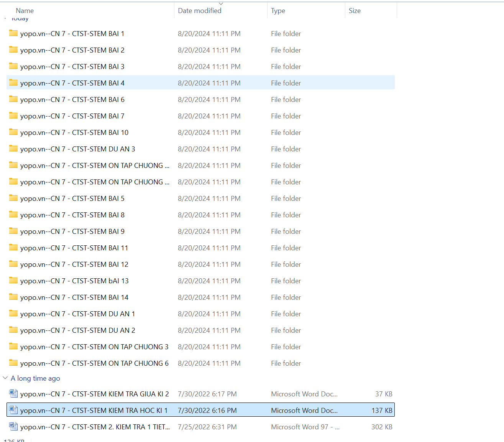Screen dimensions: 504x442
Task: Click the folder icon of CTST-STEM BAI 3
Action: 13,66
